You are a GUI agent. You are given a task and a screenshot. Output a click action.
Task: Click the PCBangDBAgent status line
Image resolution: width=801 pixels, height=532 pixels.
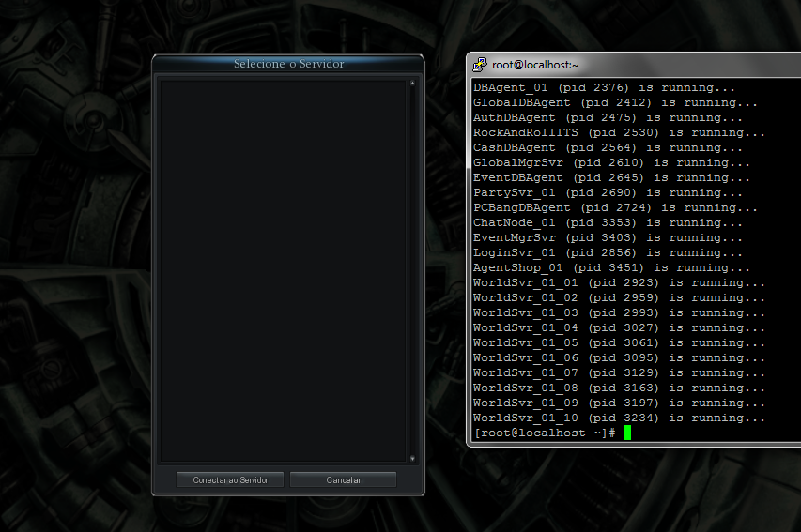(615, 207)
